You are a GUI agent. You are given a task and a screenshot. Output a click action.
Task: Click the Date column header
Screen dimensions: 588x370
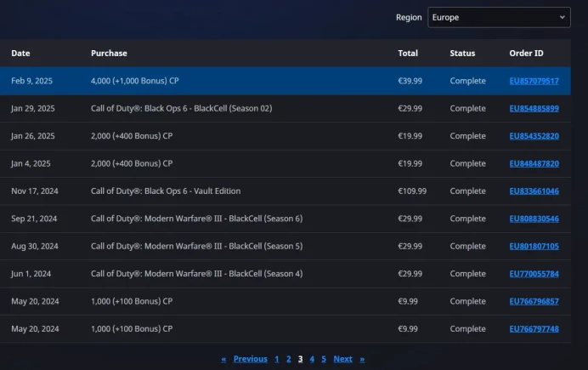coord(20,54)
